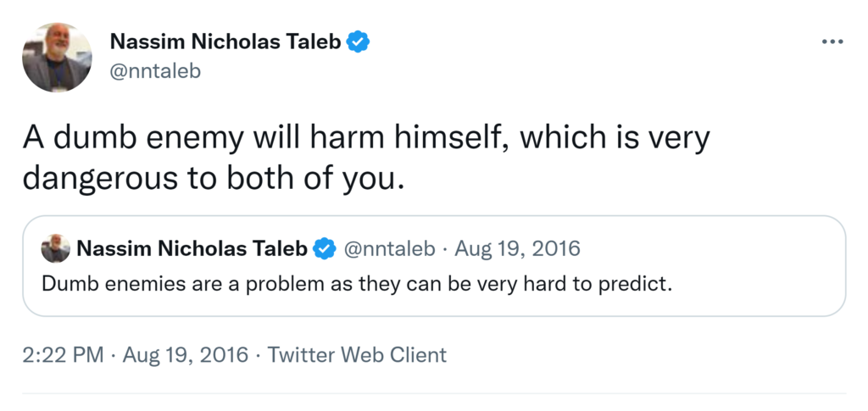Open the three-dot more options menu
The height and width of the screenshot is (411, 868).
click(833, 42)
